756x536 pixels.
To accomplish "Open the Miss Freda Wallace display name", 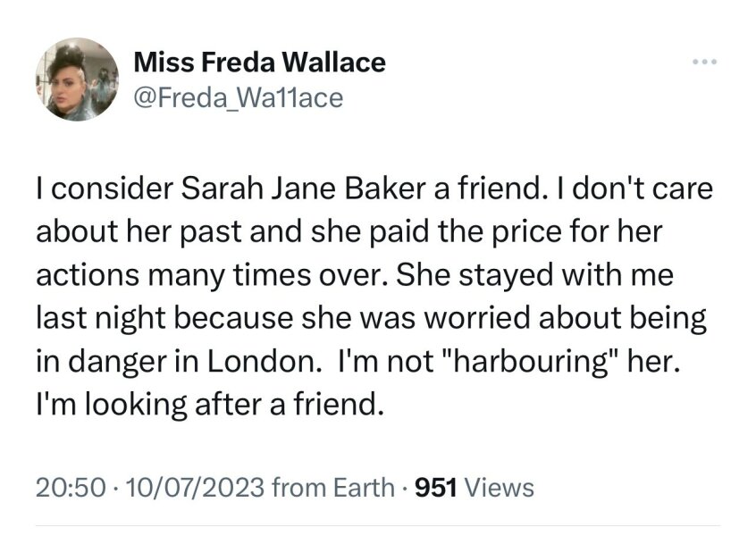I will (x=259, y=63).
